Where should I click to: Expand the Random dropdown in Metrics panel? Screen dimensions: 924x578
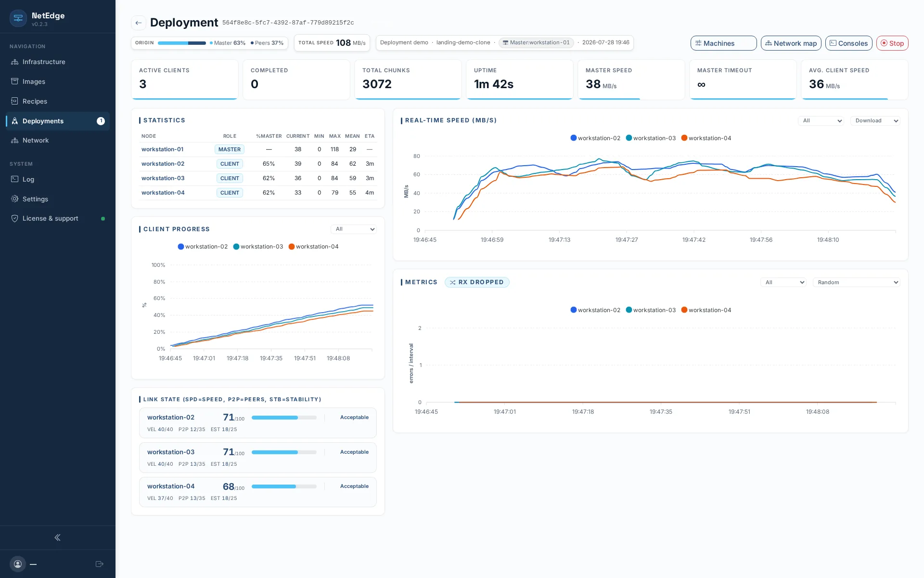[x=857, y=282]
